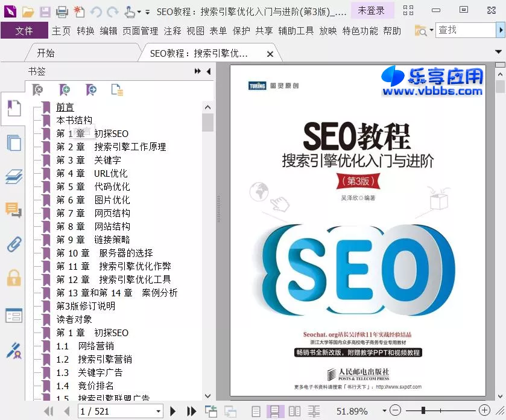This screenshot has width=506, height=420.
Task: Open the 主页 ribbon tab
Action: coord(61,31)
